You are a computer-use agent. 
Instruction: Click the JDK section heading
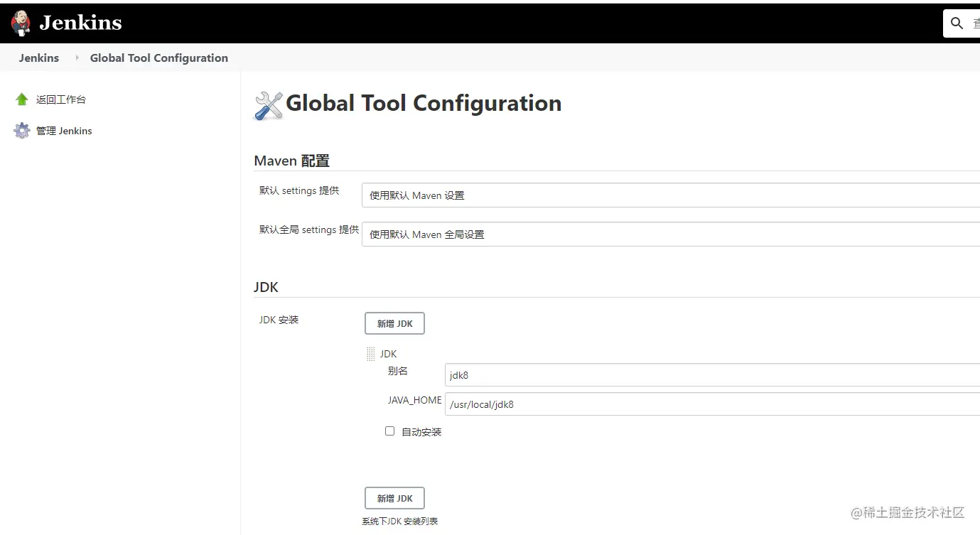click(266, 288)
